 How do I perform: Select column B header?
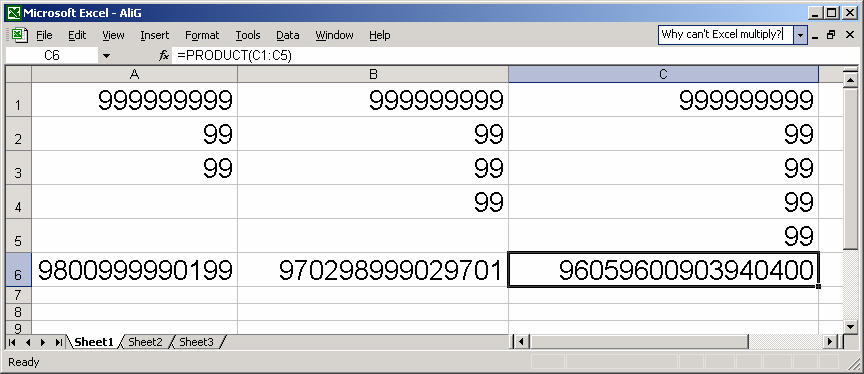[x=373, y=74]
